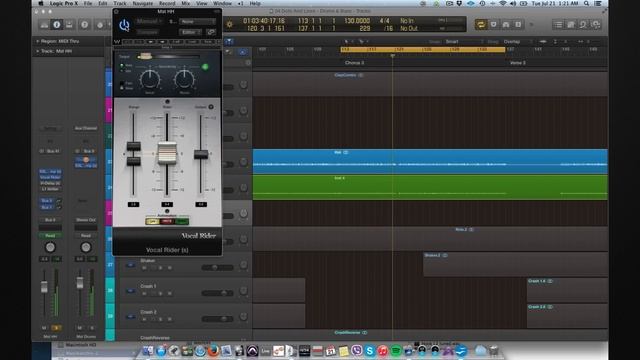This screenshot has width=640, height=360.
Task: Mute the Mst HH channel strip
Action: pyautogui.click(x=44, y=327)
